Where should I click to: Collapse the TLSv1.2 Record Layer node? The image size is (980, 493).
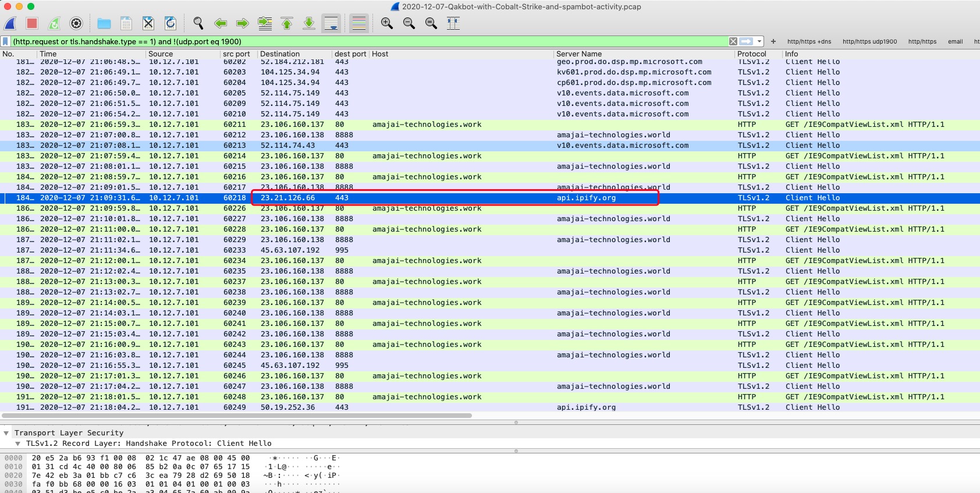point(18,444)
